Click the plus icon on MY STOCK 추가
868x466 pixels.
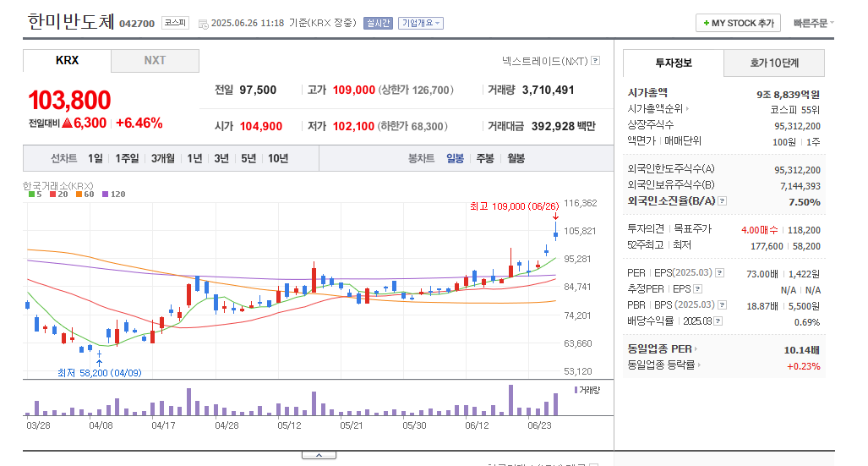pyautogui.click(x=706, y=24)
